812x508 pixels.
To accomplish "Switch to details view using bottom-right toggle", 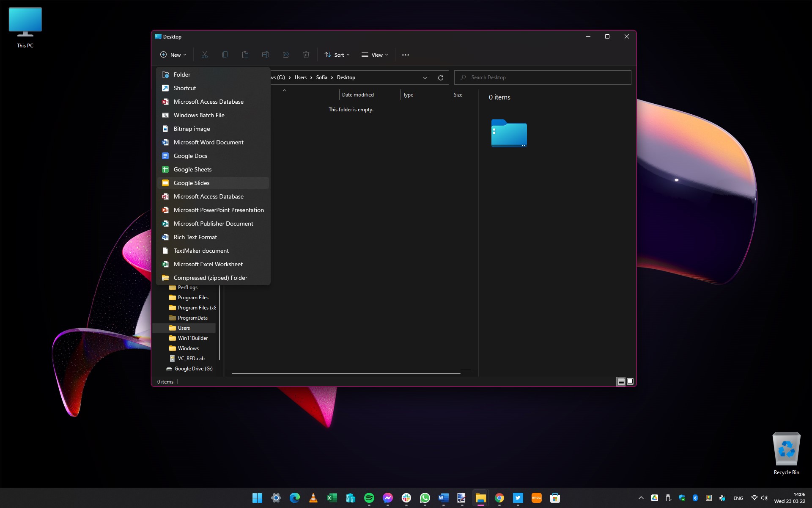I will (620, 381).
